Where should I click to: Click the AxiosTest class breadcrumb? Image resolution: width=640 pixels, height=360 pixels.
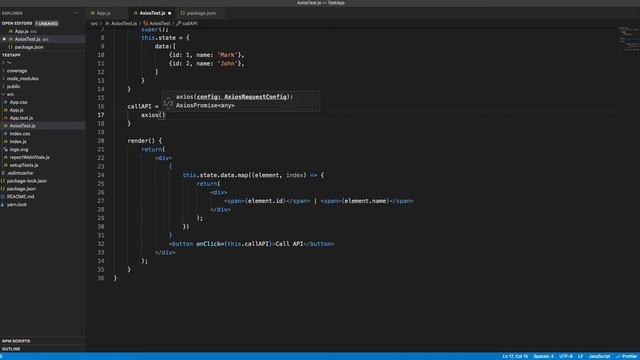(x=159, y=24)
